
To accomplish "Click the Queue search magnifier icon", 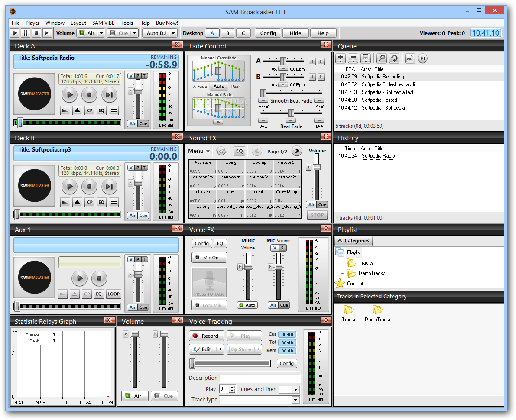I will (382, 58).
